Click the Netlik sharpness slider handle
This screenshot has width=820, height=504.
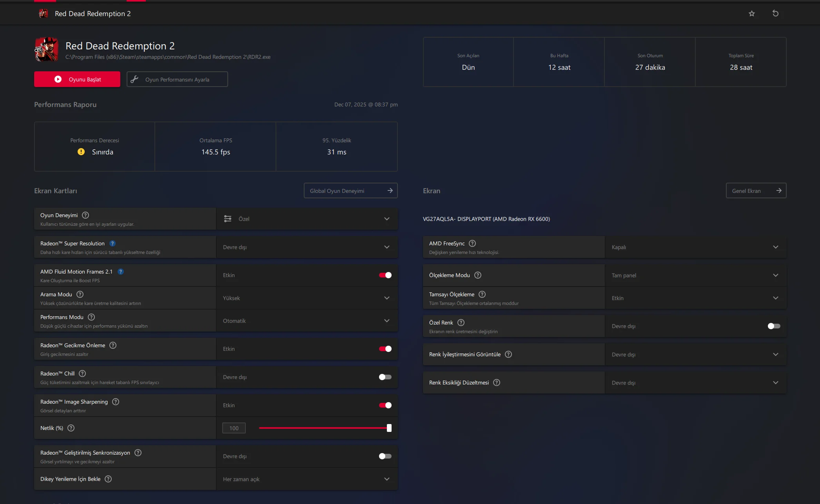pyautogui.click(x=389, y=428)
